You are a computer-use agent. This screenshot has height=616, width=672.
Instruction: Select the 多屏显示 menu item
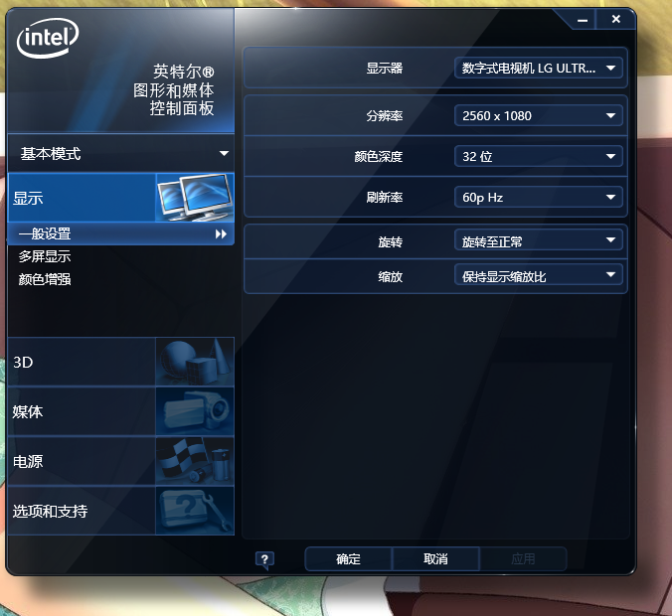[x=45, y=256]
